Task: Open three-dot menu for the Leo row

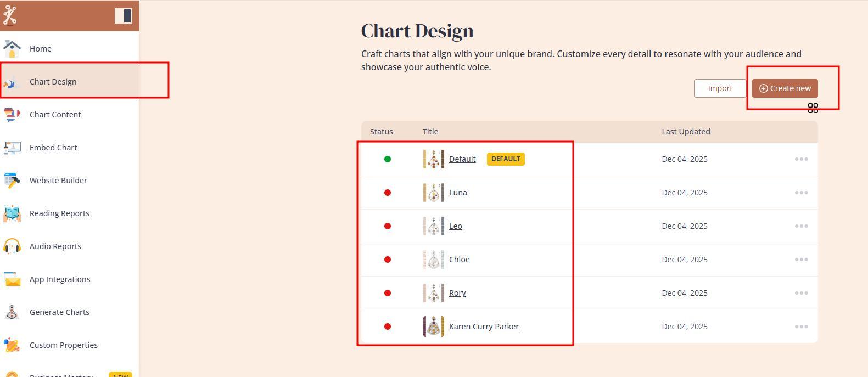Action: pos(801,226)
